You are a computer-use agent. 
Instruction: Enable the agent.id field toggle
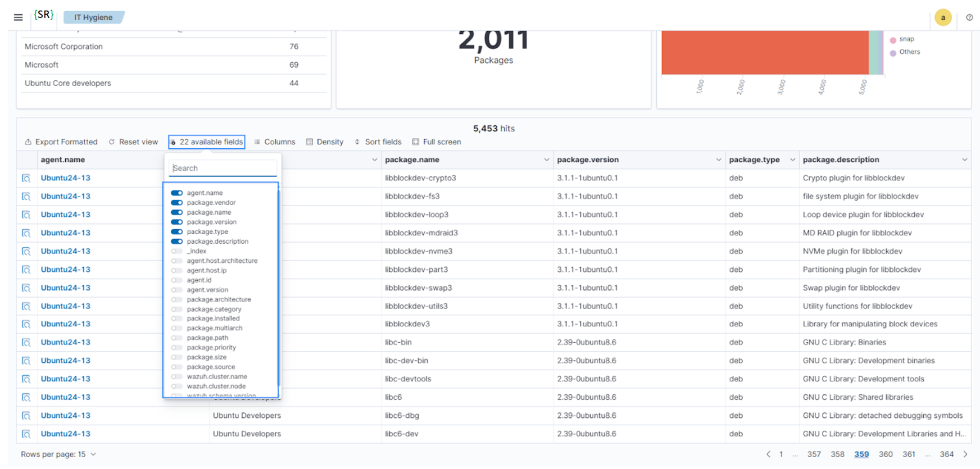tap(176, 280)
